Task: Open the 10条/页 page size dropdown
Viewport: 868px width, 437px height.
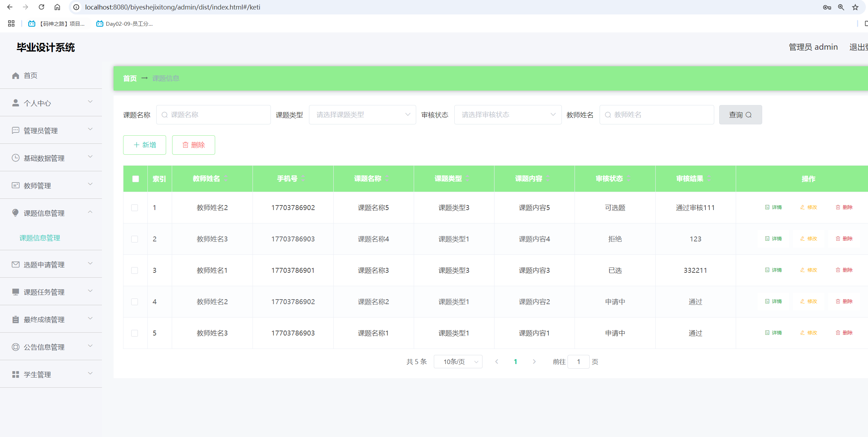Action: click(x=458, y=362)
